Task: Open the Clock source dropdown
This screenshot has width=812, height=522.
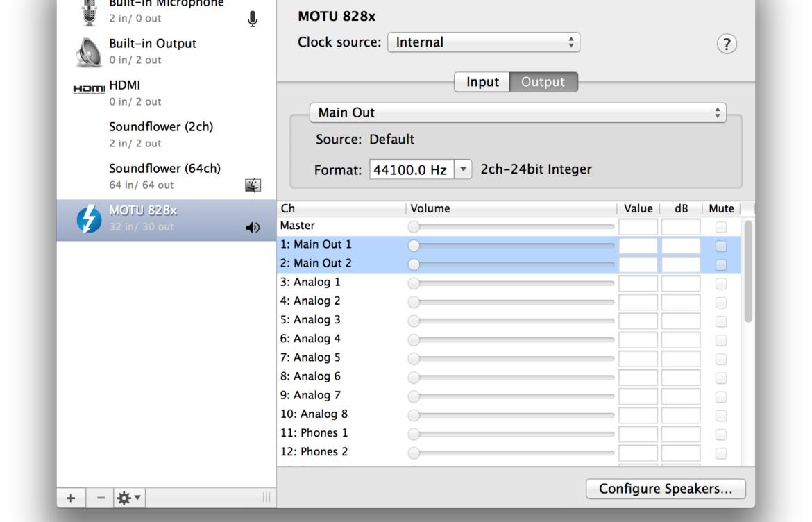Action: 484,42
